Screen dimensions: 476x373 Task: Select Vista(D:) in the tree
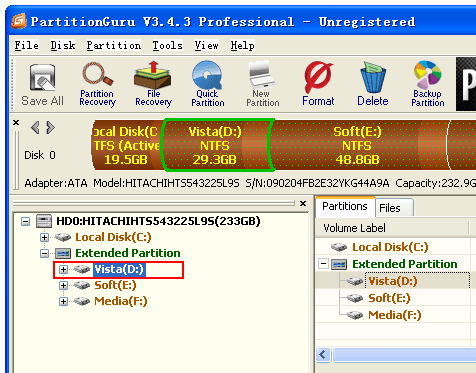tap(119, 269)
